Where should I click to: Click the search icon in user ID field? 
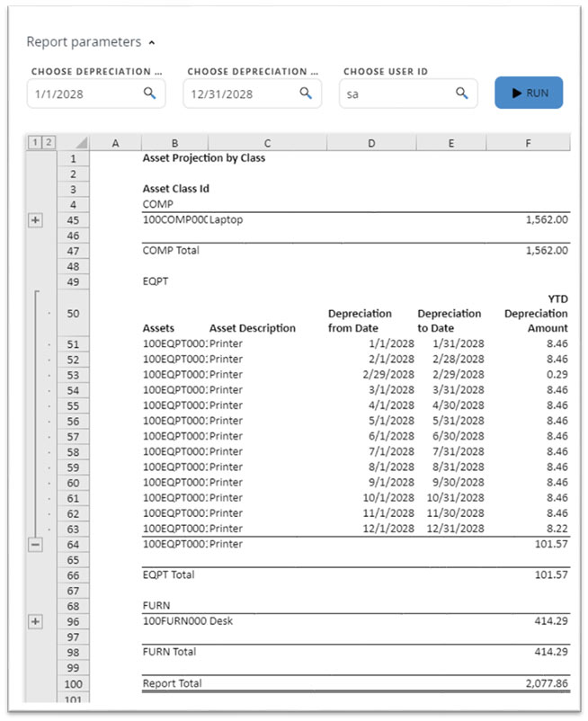pyautogui.click(x=462, y=93)
